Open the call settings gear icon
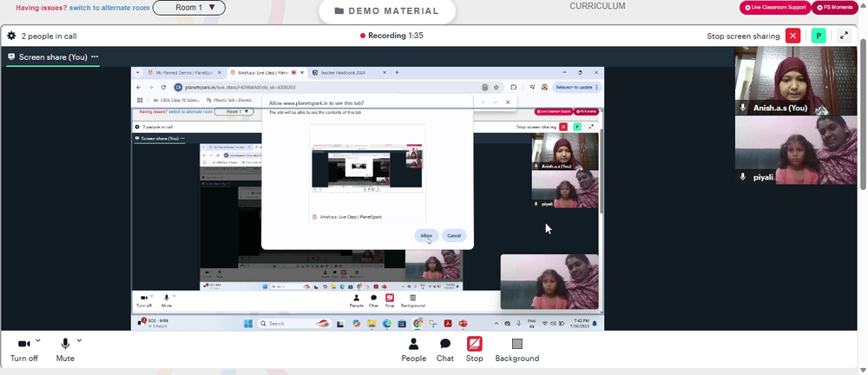The width and height of the screenshot is (868, 375). point(11,36)
